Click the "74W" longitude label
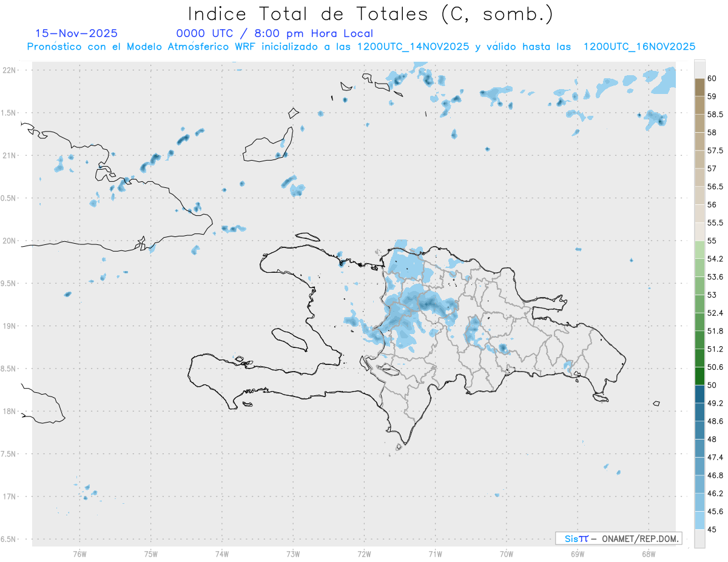 (x=222, y=554)
